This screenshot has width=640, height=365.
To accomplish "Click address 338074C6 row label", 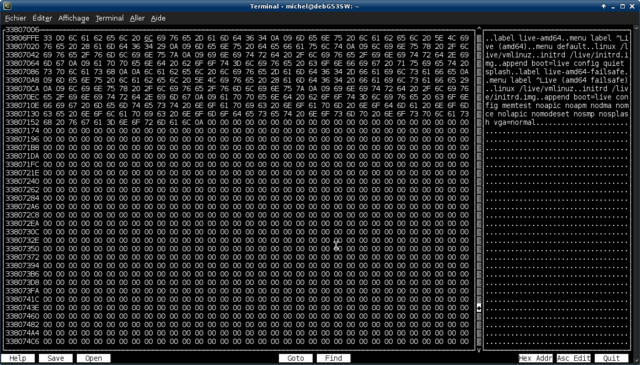I will tap(22, 341).
